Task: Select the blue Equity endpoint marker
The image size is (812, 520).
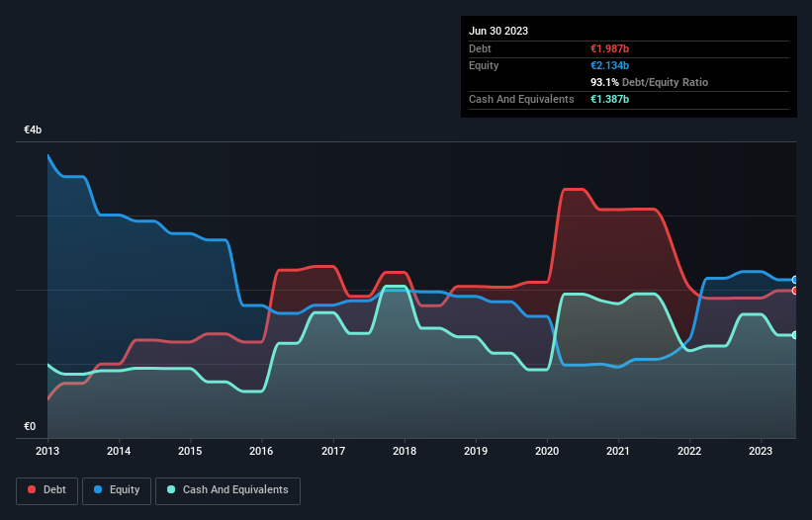Action: click(x=795, y=280)
